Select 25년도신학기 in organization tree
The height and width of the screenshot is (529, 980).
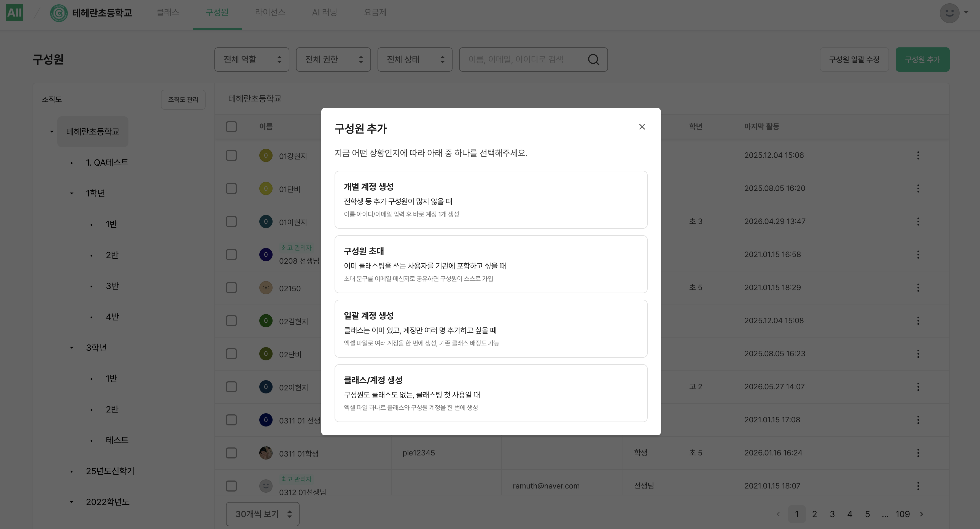[x=110, y=471]
